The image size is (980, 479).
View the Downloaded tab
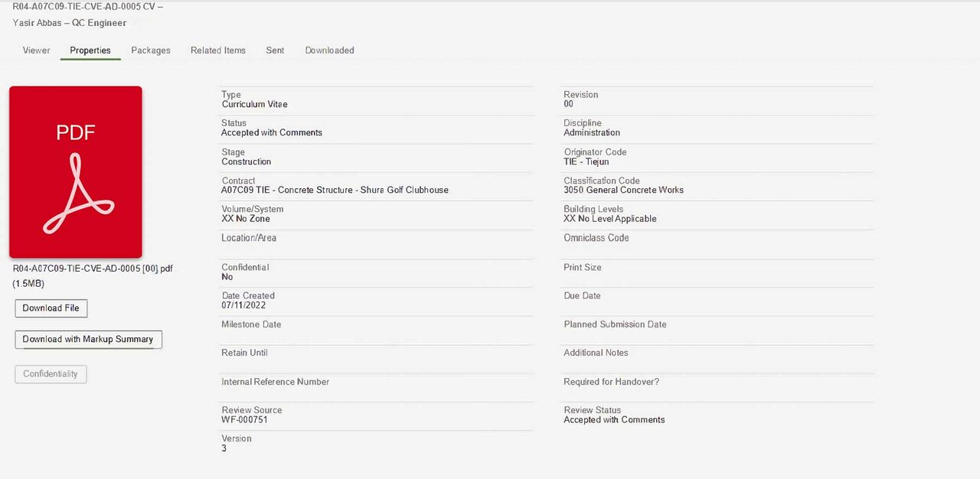tap(329, 51)
